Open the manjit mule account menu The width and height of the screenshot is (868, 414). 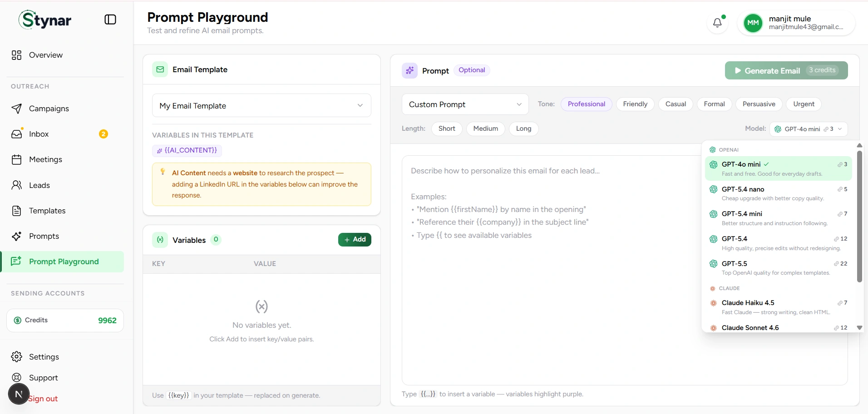coord(797,23)
